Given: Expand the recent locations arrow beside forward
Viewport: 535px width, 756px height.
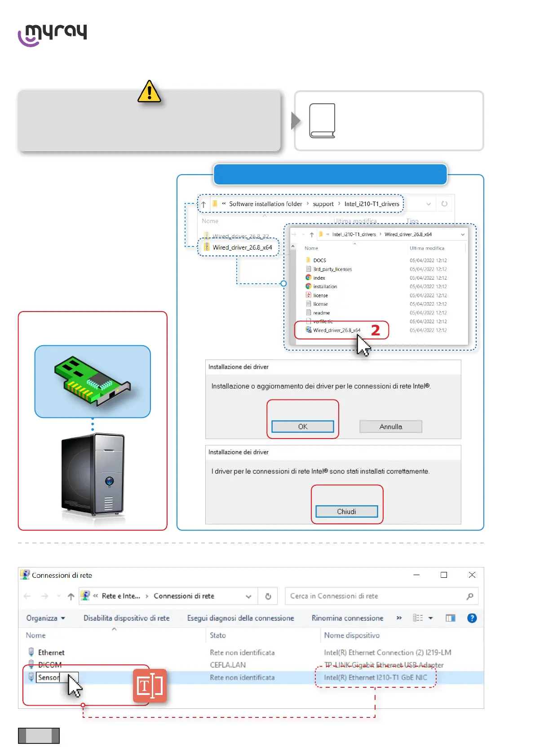Looking at the screenshot, I should point(59,596).
